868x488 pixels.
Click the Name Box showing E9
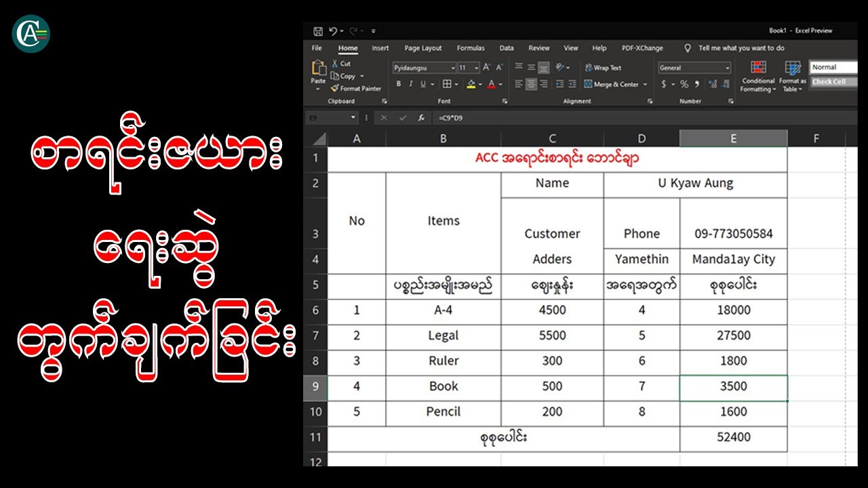(x=328, y=118)
